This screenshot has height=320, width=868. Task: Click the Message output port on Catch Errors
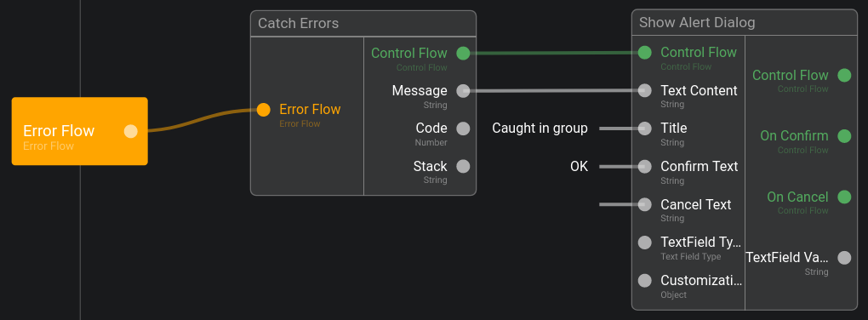coord(463,91)
